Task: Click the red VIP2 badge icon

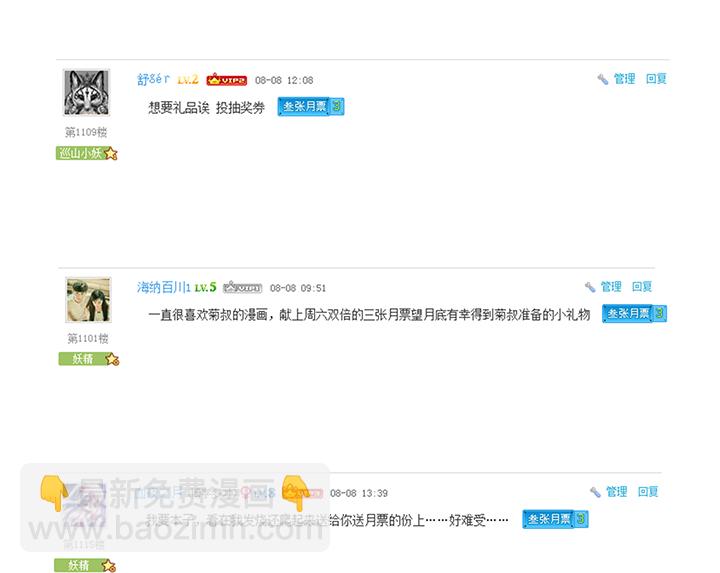Action: (x=226, y=80)
